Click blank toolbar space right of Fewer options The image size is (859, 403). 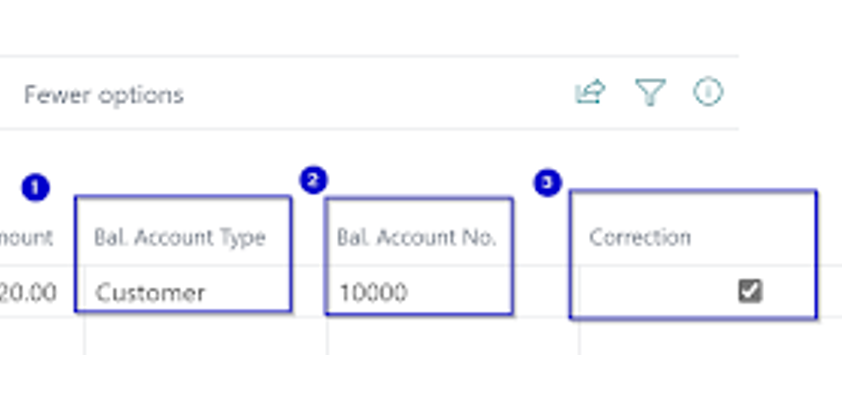pos(380,95)
